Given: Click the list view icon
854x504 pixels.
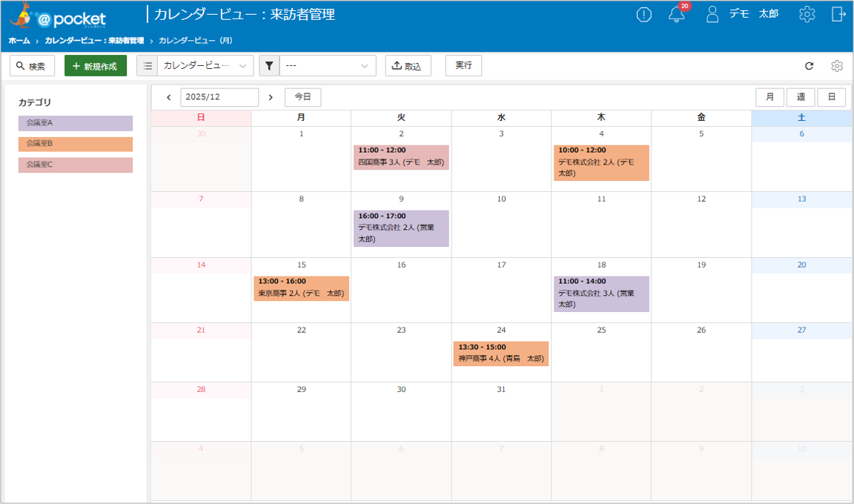Looking at the screenshot, I should coord(148,66).
